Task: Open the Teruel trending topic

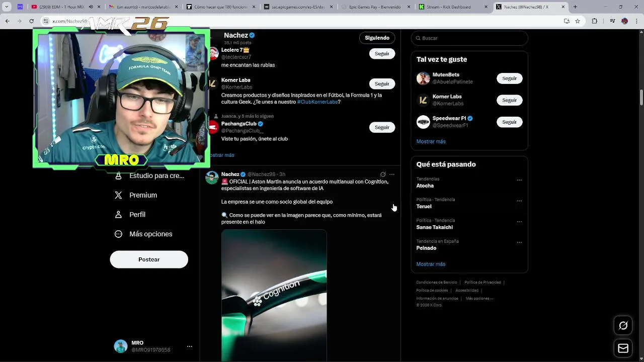Action: point(424,206)
